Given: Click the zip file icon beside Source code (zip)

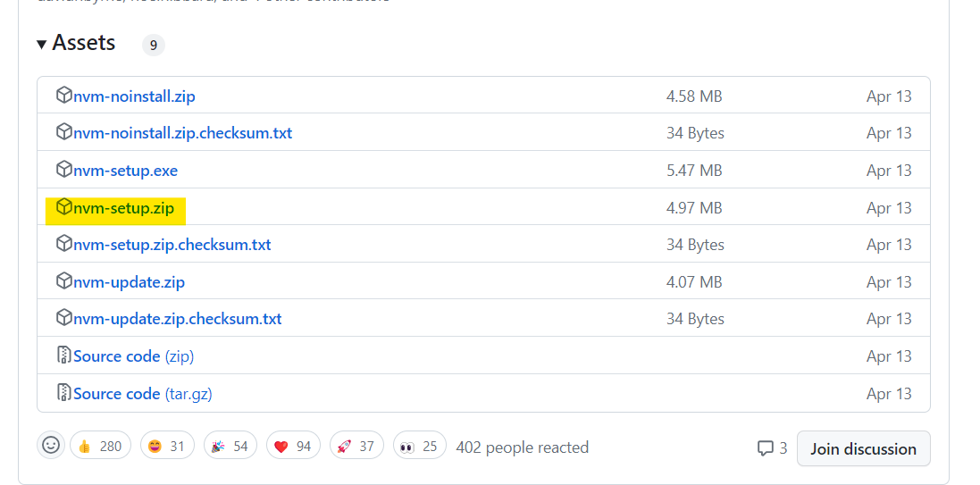Looking at the screenshot, I should pyautogui.click(x=63, y=355).
